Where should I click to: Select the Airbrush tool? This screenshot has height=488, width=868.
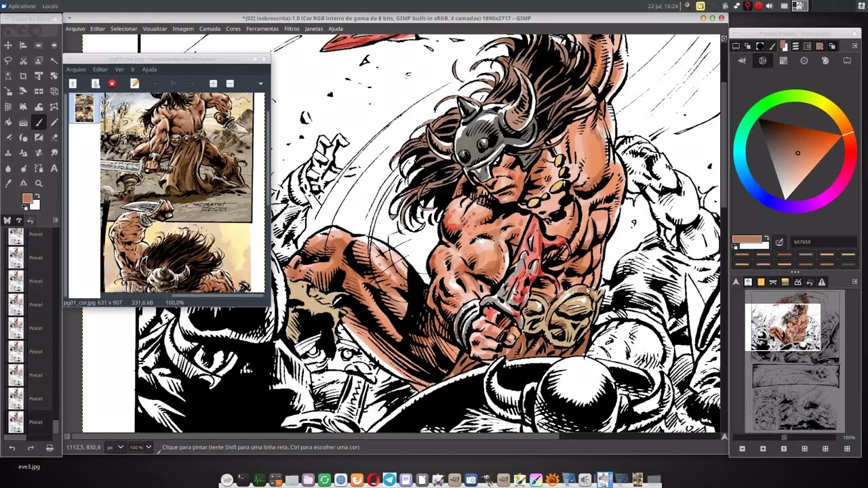click(8, 138)
